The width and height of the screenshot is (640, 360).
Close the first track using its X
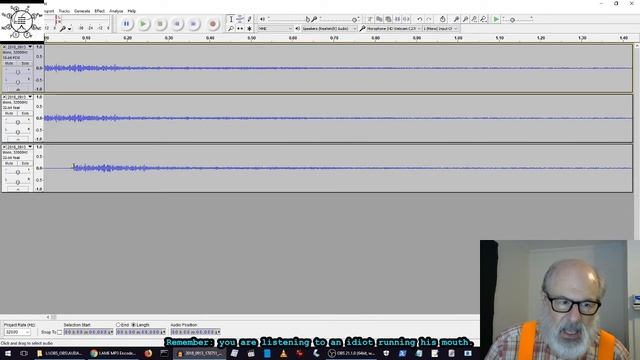[4, 47]
